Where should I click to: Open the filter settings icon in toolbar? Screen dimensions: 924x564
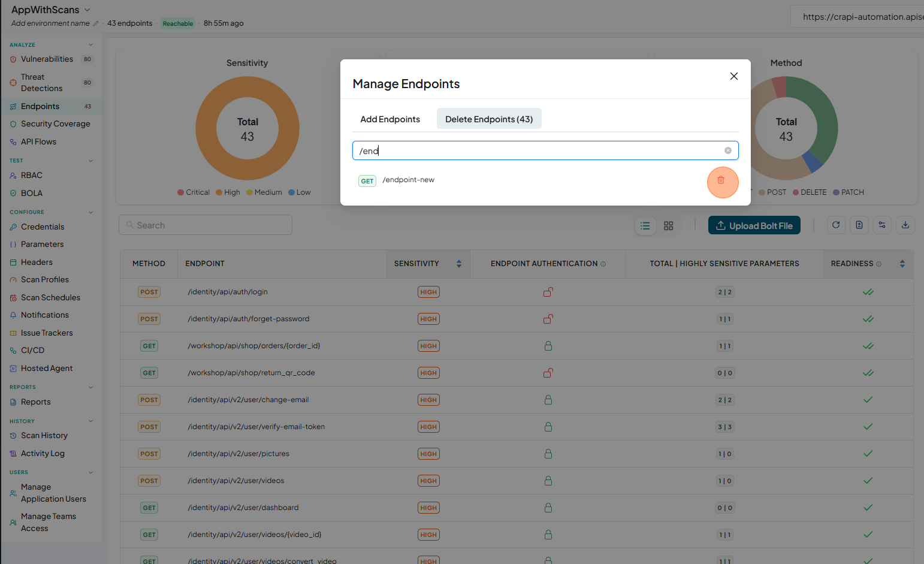pos(882,225)
